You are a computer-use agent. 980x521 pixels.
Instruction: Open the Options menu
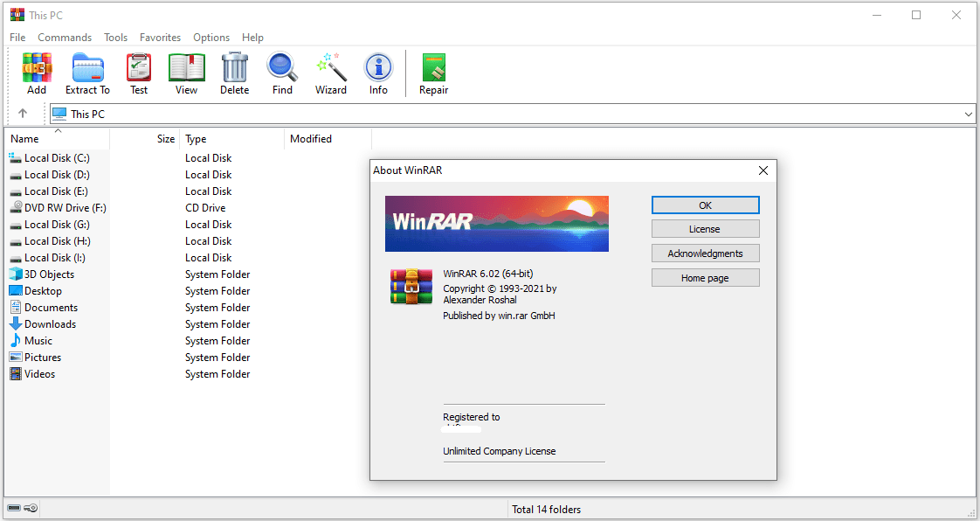211,38
